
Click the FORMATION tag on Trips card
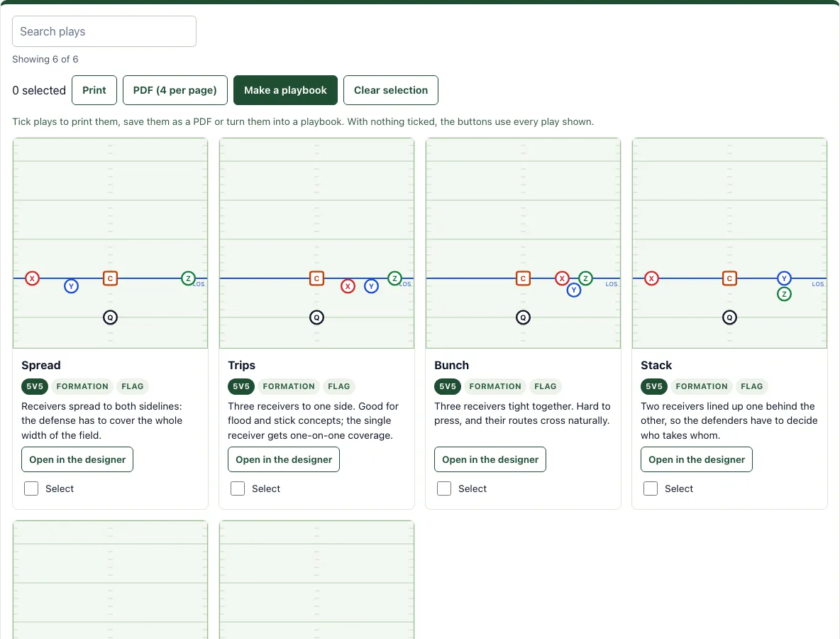coord(289,386)
